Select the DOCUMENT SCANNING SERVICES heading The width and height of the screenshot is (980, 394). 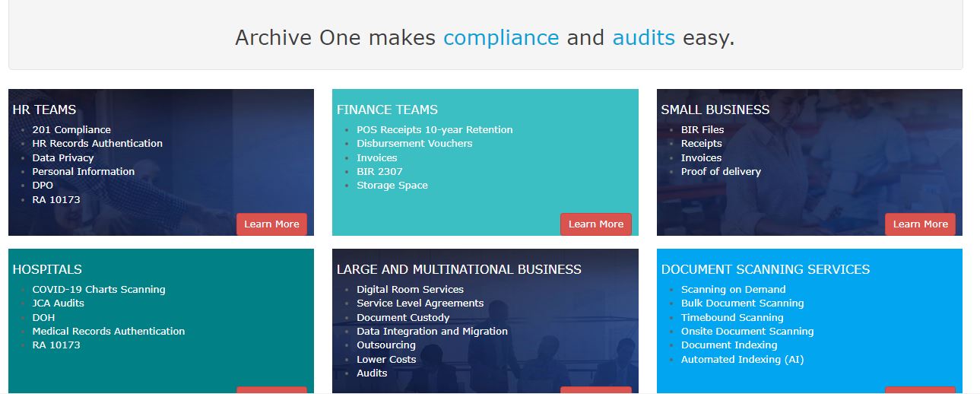tap(766, 269)
